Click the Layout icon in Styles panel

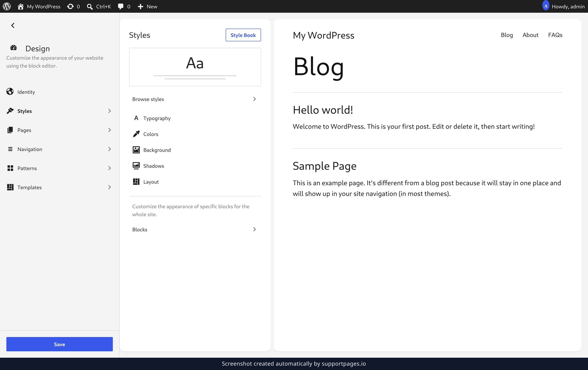coord(136,181)
